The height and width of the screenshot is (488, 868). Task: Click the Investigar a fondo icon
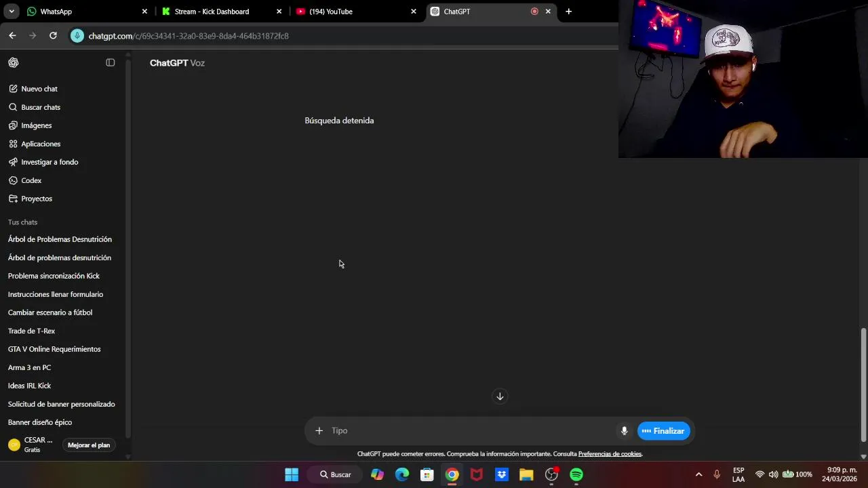13,162
